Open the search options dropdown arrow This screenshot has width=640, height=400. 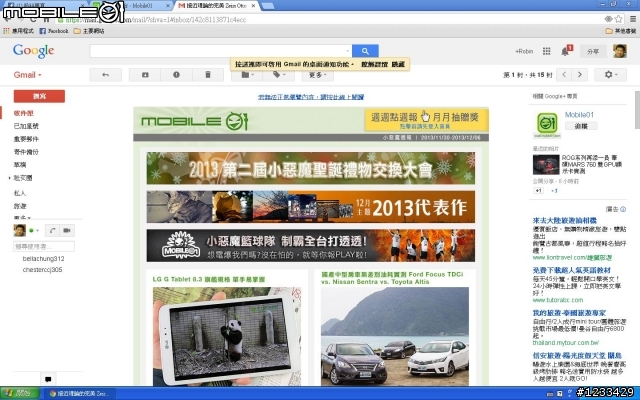(348, 51)
